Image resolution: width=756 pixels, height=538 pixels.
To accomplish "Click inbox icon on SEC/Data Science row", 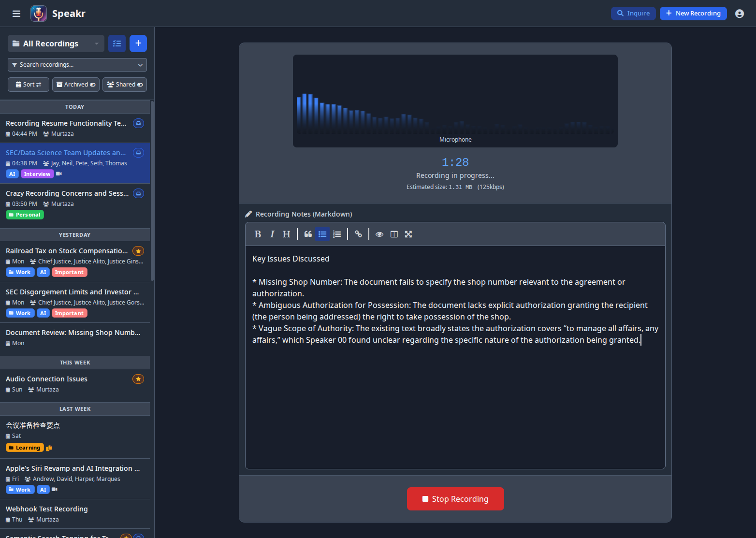I will point(138,153).
